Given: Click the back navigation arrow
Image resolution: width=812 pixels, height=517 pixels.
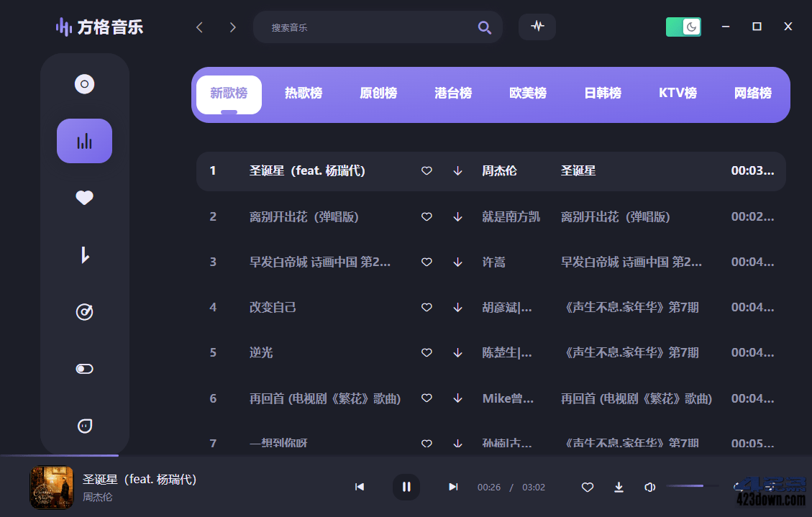Looking at the screenshot, I should tap(199, 27).
